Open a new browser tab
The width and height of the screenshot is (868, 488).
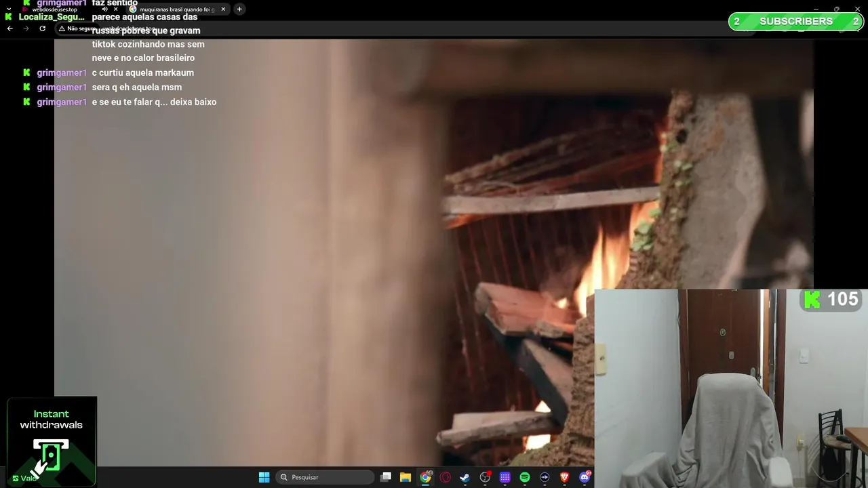tap(239, 9)
